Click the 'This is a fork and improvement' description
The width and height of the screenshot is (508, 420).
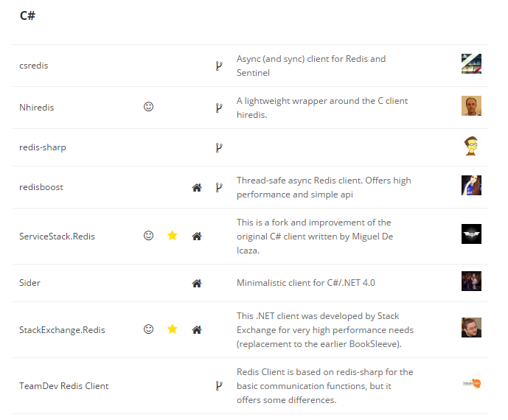point(315,237)
